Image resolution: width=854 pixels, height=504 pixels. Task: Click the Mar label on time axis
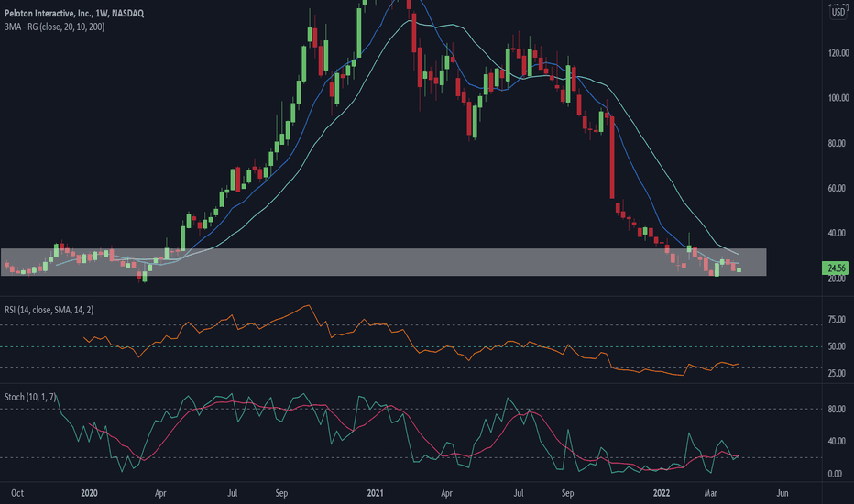[x=710, y=493]
